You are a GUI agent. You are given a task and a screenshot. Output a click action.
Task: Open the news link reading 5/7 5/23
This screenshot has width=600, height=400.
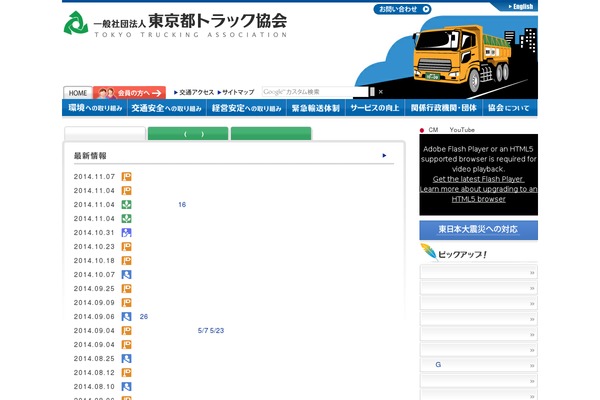(211, 330)
